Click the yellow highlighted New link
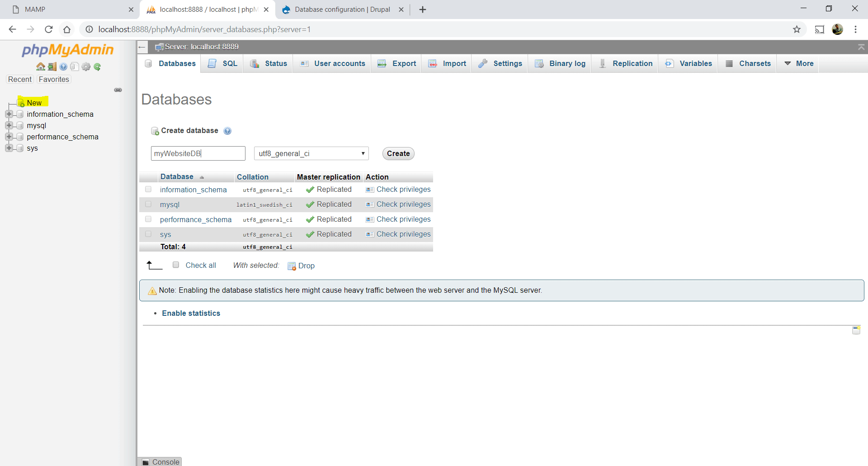Screen dimensions: 868x466 coord(35,102)
